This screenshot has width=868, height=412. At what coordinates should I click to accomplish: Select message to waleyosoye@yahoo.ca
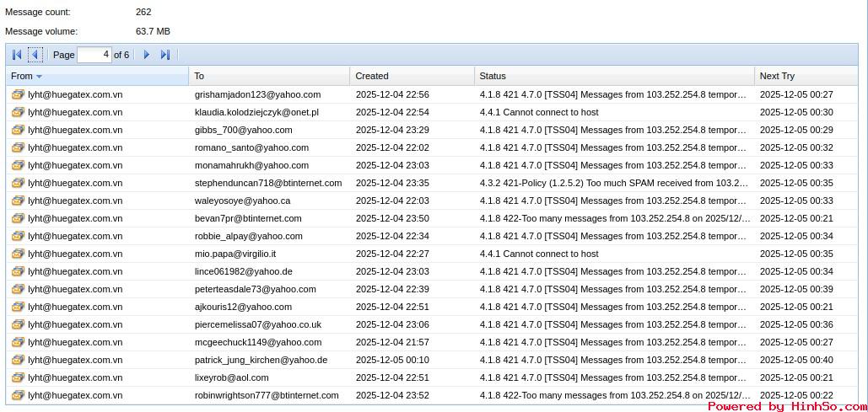point(242,201)
